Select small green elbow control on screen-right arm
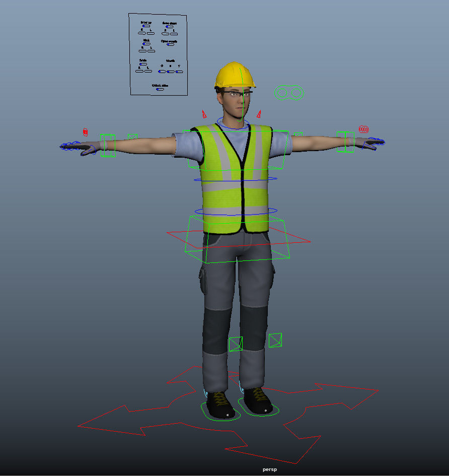 [298, 133]
